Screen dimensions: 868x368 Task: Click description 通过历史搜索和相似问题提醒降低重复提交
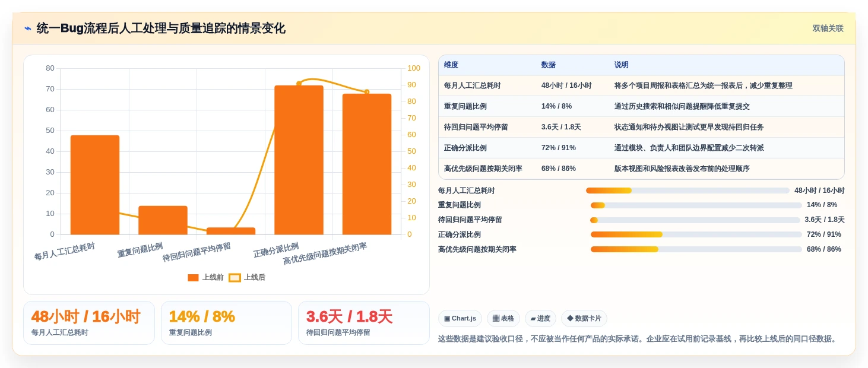pyautogui.click(x=682, y=106)
